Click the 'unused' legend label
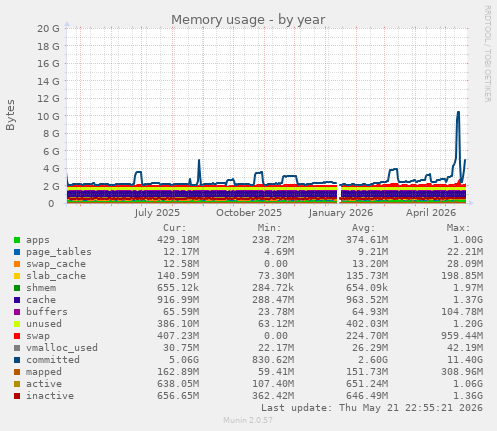This screenshot has height=431, width=497. click(44, 324)
